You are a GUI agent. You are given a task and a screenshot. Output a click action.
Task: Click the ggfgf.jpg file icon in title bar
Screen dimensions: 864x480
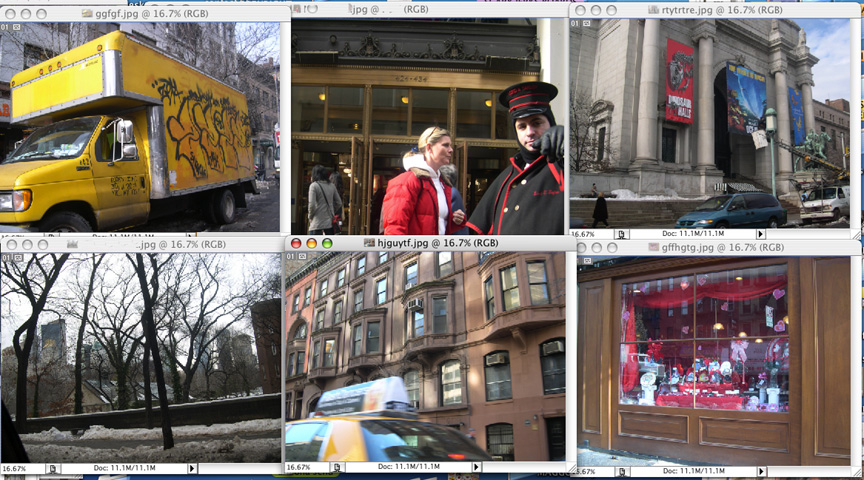coord(87,12)
